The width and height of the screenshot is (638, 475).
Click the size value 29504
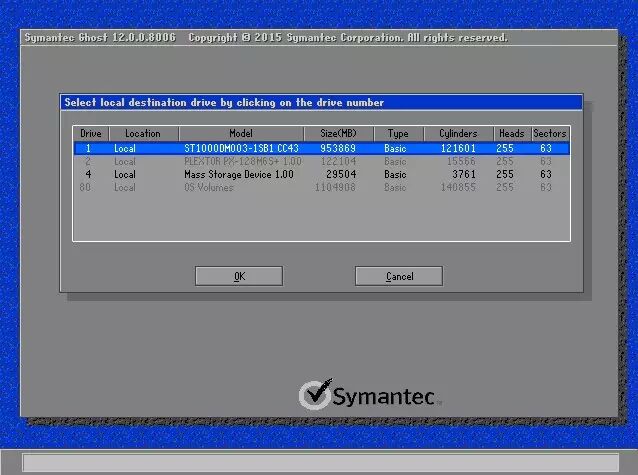[x=341, y=174]
